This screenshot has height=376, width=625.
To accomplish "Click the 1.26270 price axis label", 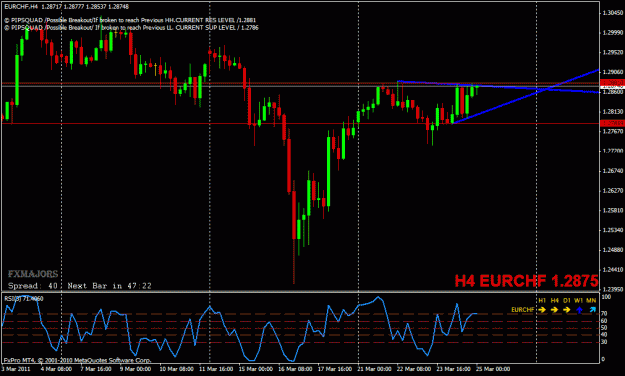I will [613, 191].
